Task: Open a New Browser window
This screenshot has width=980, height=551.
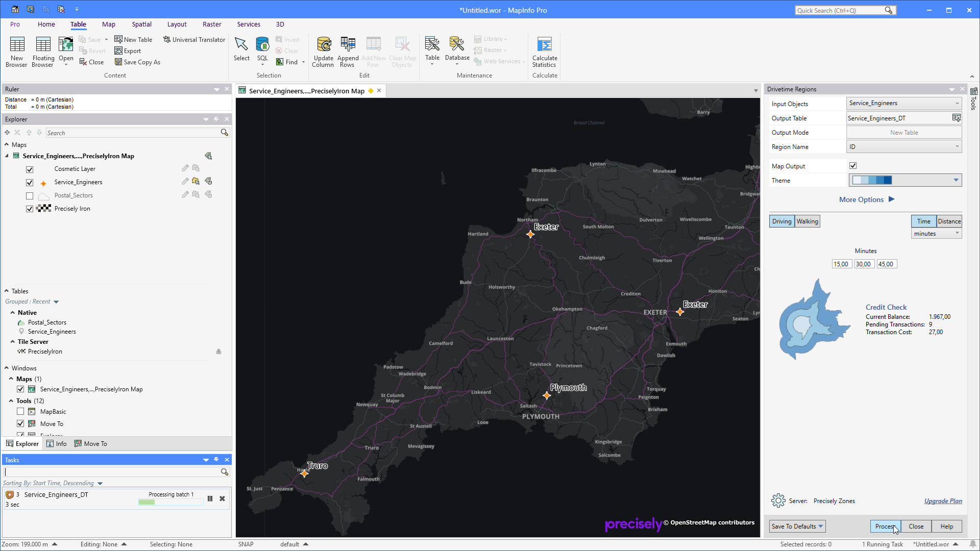Action: [16, 52]
